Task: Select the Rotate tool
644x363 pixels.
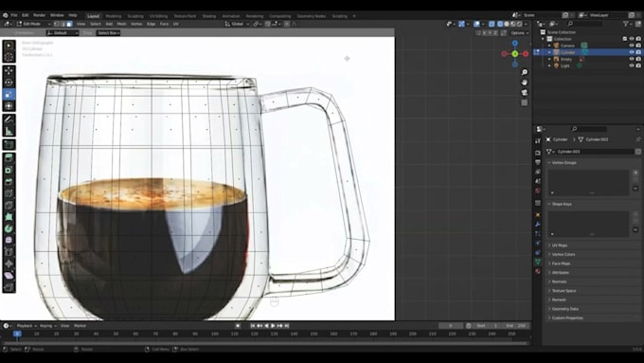Action: click(x=9, y=82)
